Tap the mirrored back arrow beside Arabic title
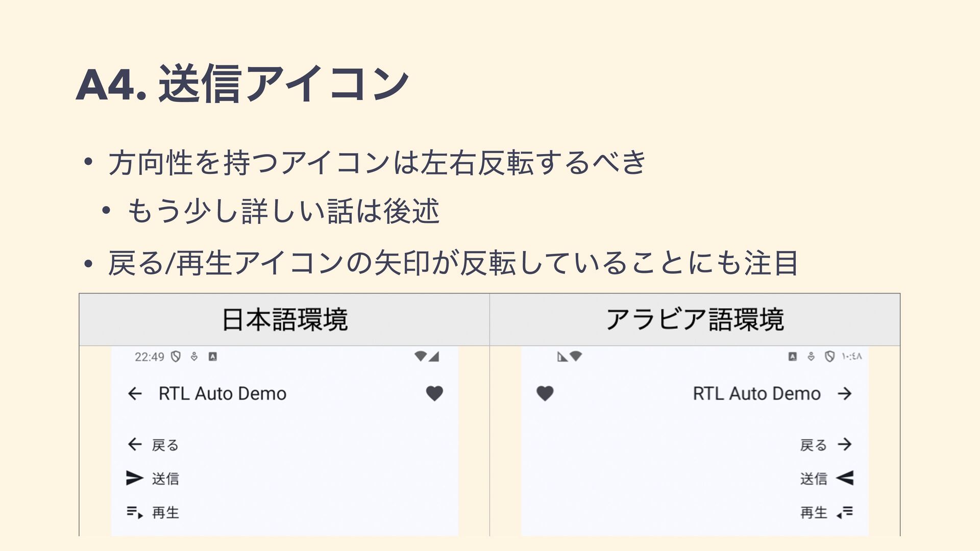The height and width of the screenshot is (551, 980). [845, 393]
